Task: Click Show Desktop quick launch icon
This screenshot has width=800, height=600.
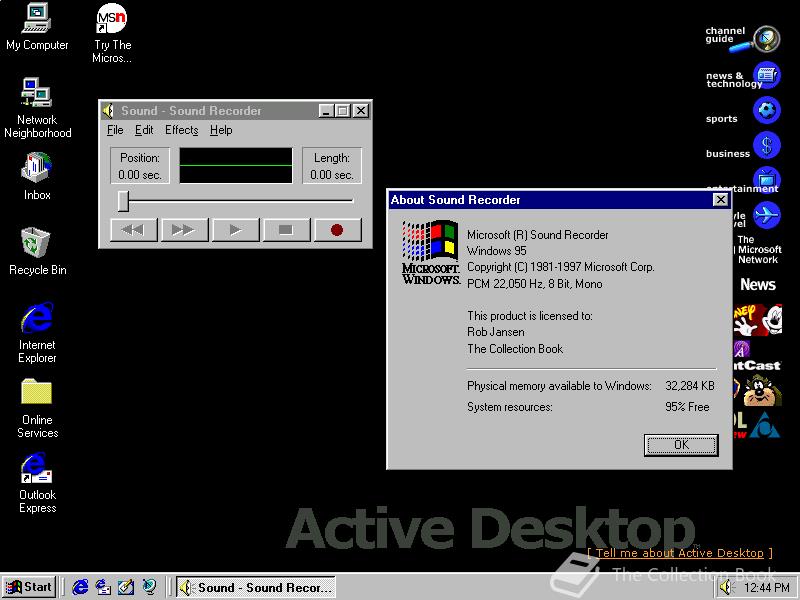Action: point(126,587)
